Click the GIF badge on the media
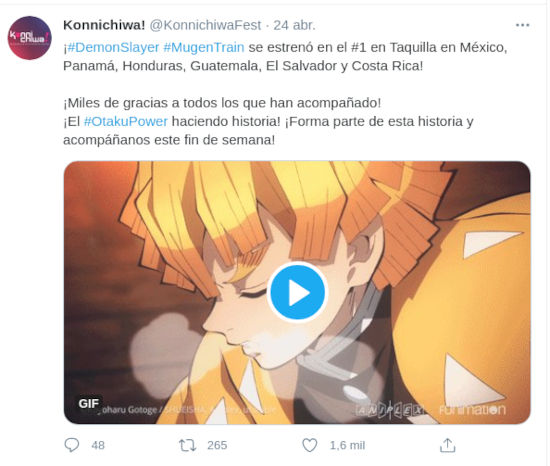Image resolution: width=550 pixels, height=466 pixels. [89, 404]
